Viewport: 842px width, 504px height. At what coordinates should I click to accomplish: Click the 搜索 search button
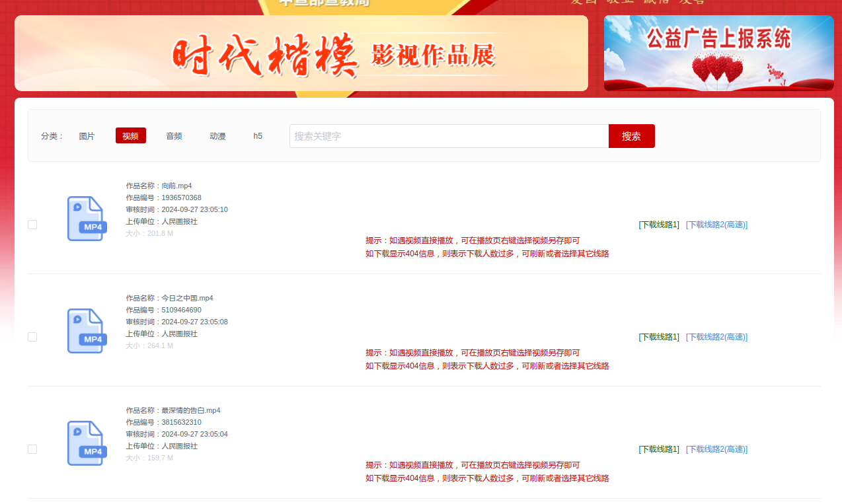click(631, 135)
